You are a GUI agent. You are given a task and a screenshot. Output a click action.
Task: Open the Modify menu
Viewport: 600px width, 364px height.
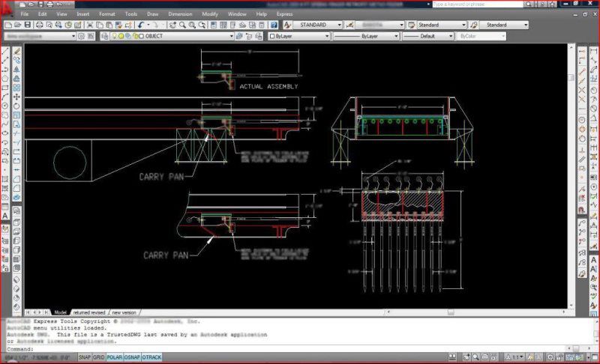pyautogui.click(x=210, y=14)
